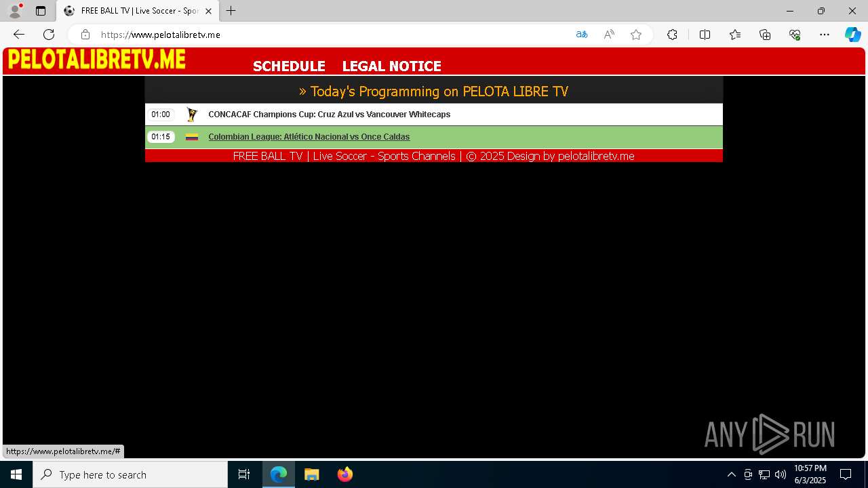The image size is (868, 488).
Task: Click the Colombian flag icon
Action: pos(192,137)
